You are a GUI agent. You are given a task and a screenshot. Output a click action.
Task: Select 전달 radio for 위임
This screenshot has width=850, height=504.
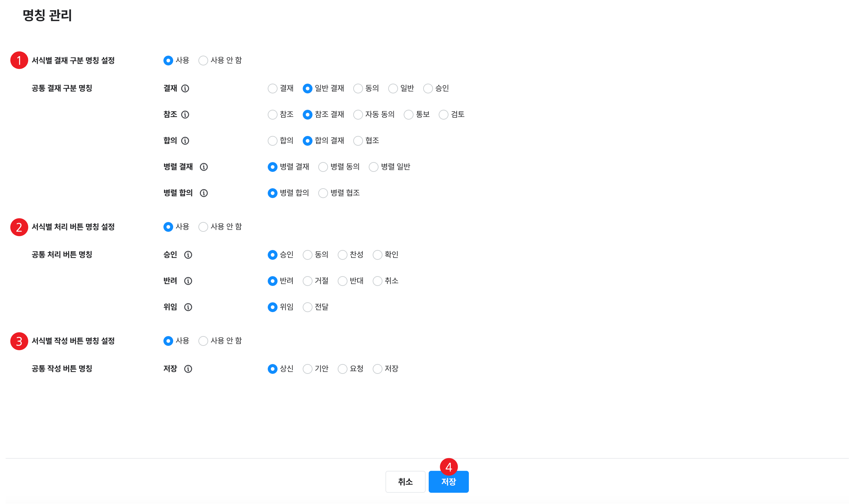coord(308,307)
